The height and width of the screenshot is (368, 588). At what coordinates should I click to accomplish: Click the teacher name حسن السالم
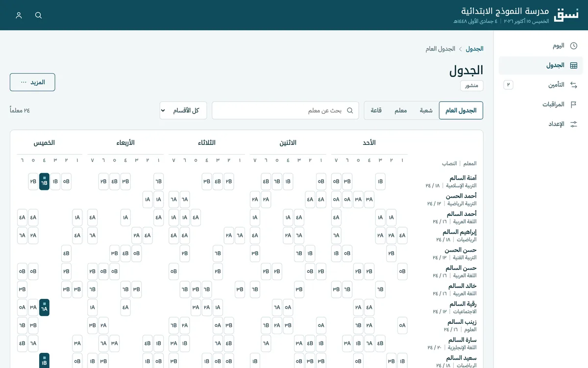click(462, 268)
